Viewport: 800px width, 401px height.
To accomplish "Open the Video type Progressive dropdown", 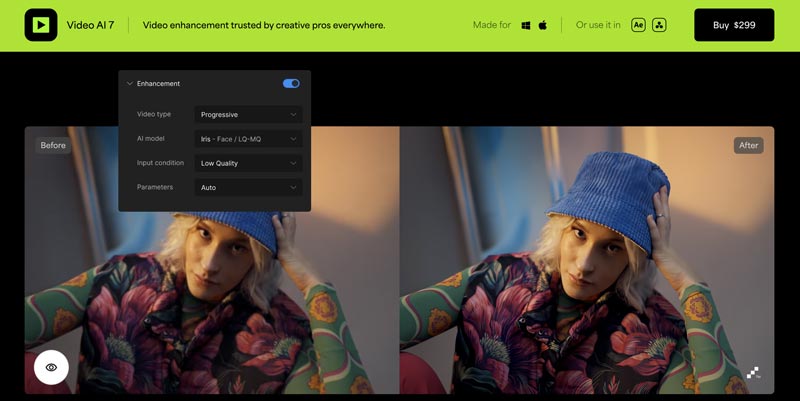I will click(248, 114).
